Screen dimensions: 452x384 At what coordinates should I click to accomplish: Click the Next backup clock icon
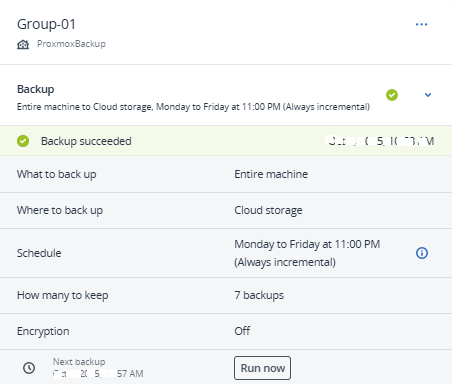pos(29,368)
